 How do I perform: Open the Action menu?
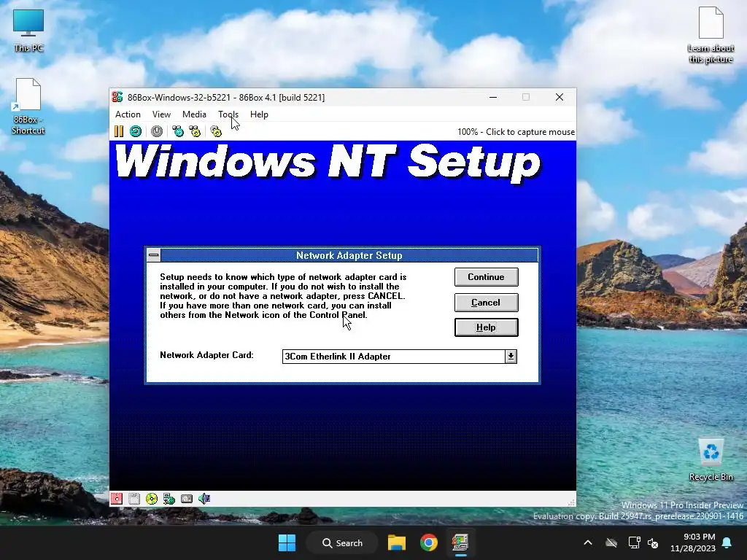(128, 114)
